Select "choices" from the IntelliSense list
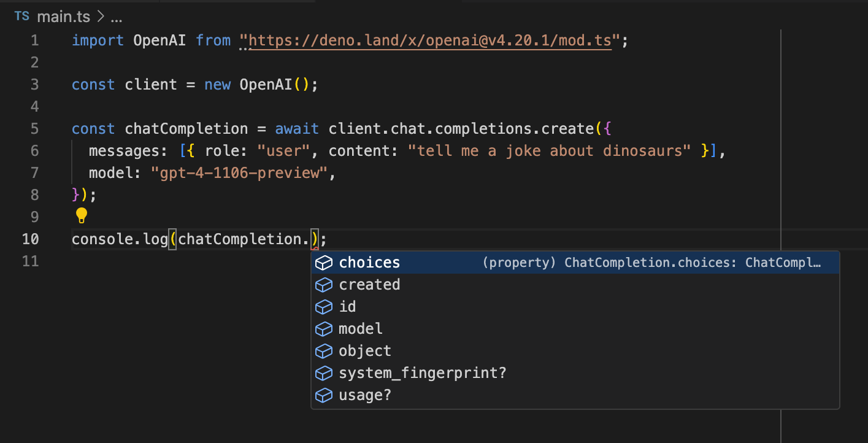 [x=369, y=262]
